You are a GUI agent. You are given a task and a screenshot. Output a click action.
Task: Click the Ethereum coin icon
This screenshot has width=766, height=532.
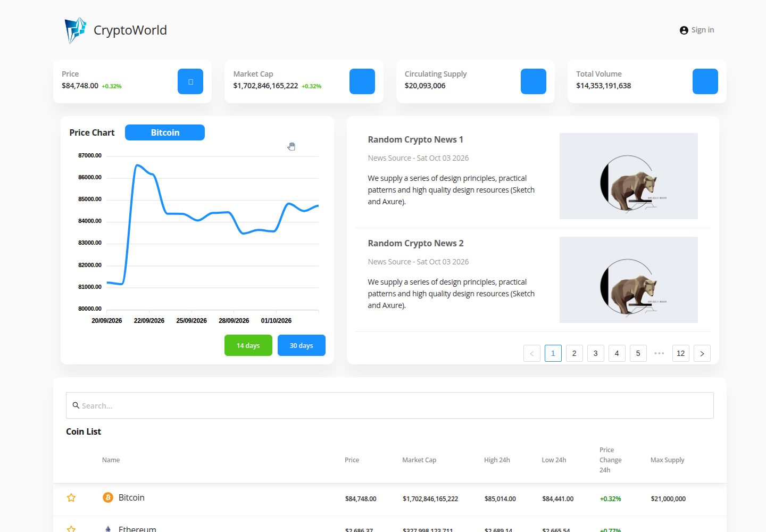click(x=108, y=529)
